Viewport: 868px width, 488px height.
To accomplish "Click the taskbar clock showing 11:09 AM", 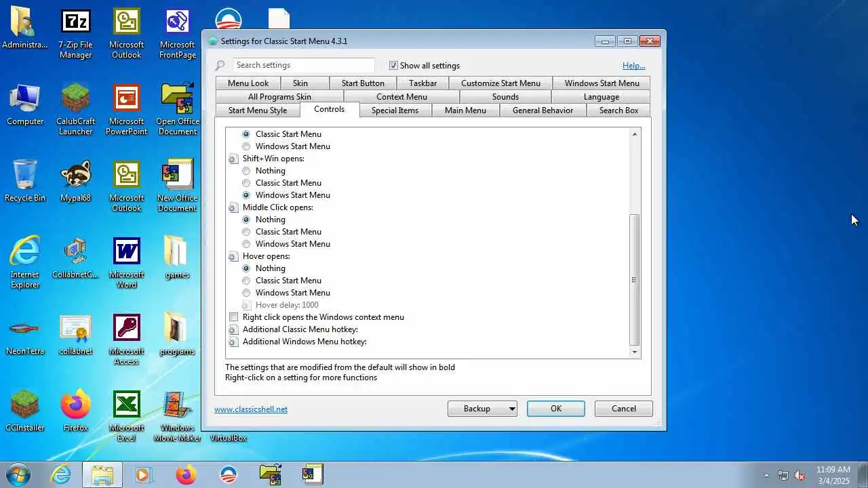I will click(x=833, y=475).
